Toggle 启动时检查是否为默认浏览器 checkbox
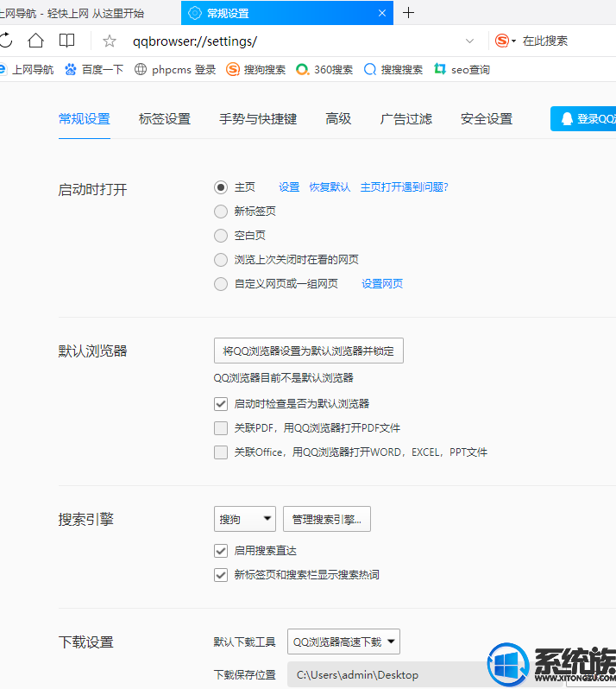 221,404
